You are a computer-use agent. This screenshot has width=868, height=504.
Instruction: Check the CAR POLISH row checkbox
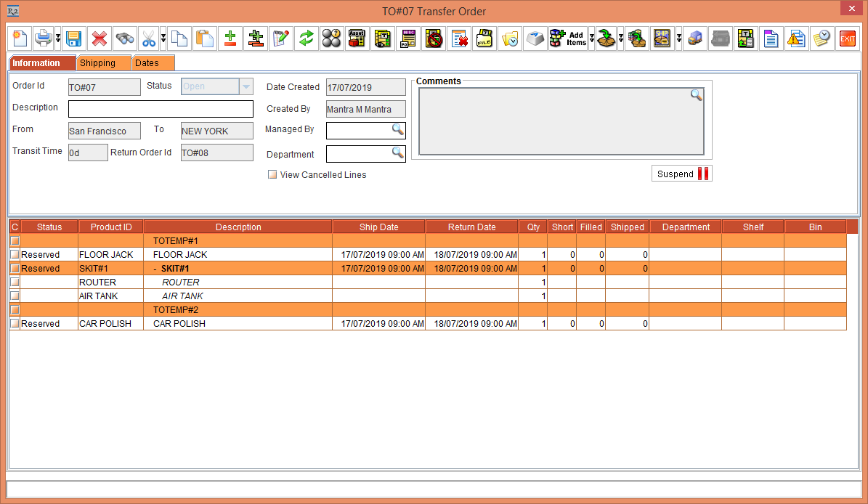(15, 323)
